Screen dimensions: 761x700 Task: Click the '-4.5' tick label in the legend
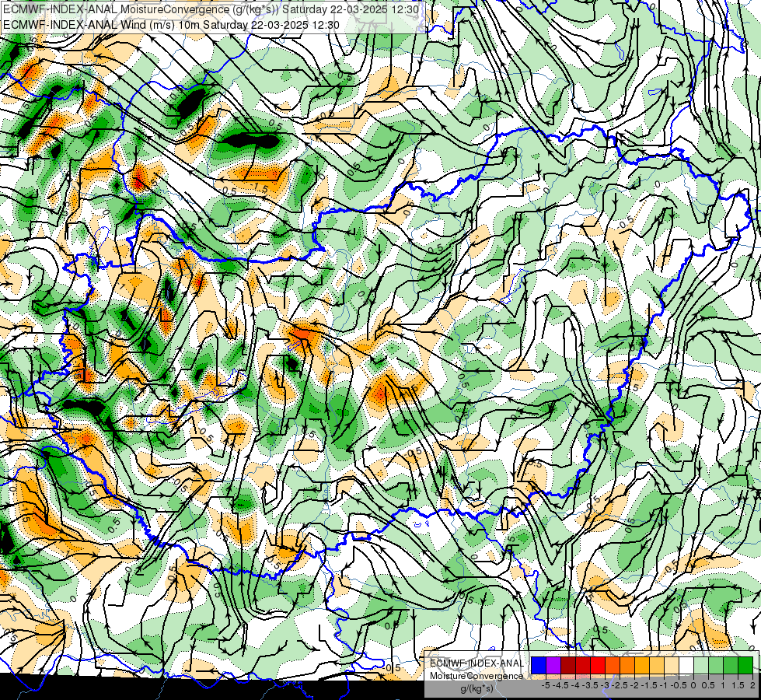click(561, 685)
